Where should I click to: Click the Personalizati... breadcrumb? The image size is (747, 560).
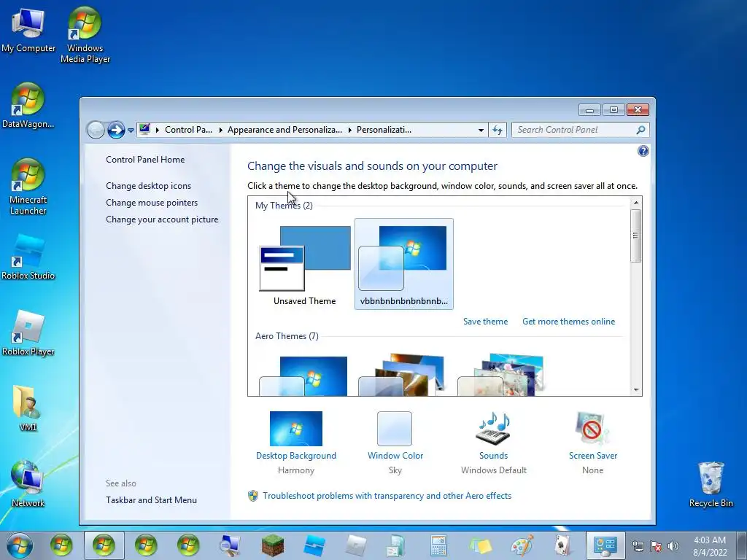pos(384,130)
